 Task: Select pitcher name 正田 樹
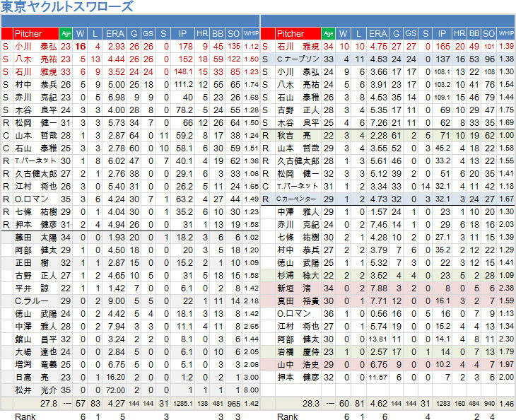[x=32, y=263]
